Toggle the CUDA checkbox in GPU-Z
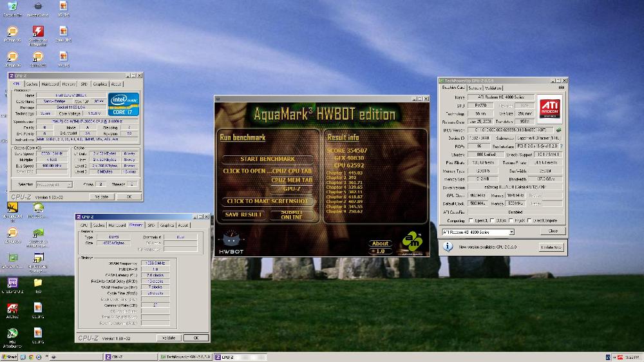The width and height of the screenshot is (644, 362). tap(492, 221)
